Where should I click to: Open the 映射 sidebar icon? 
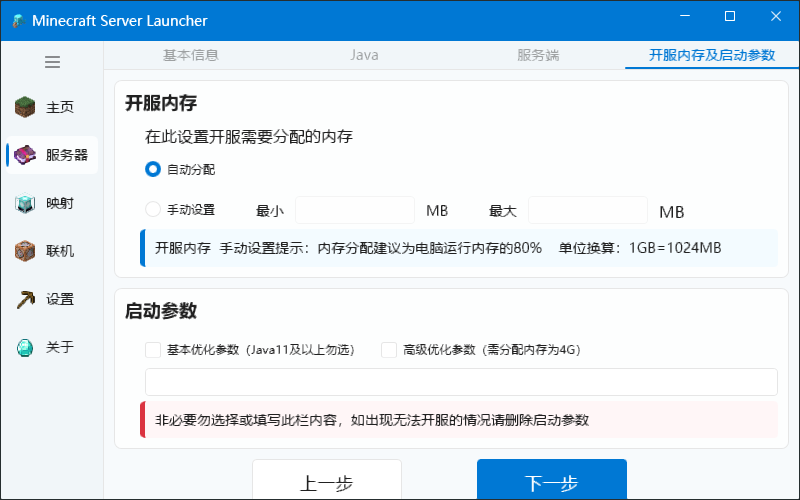pyautogui.click(x=25, y=203)
